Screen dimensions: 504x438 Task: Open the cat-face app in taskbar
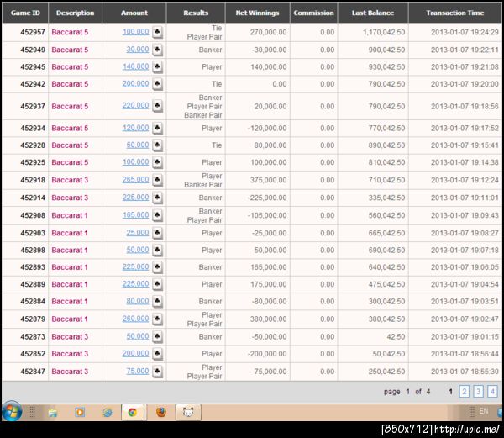[188, 412]
